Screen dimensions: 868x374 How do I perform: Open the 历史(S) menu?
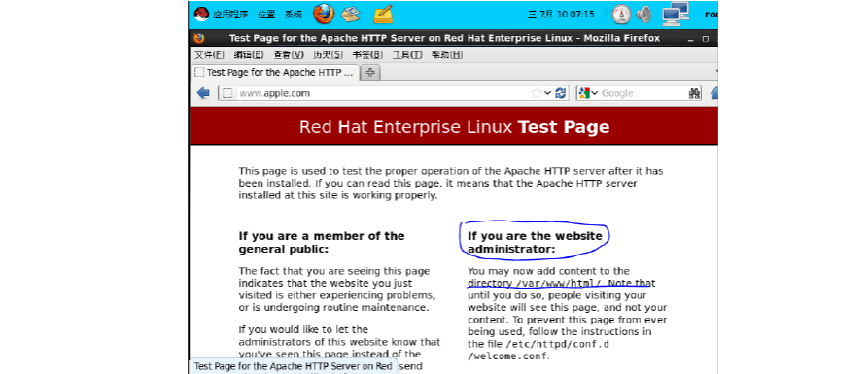click(x=329, y=54)
